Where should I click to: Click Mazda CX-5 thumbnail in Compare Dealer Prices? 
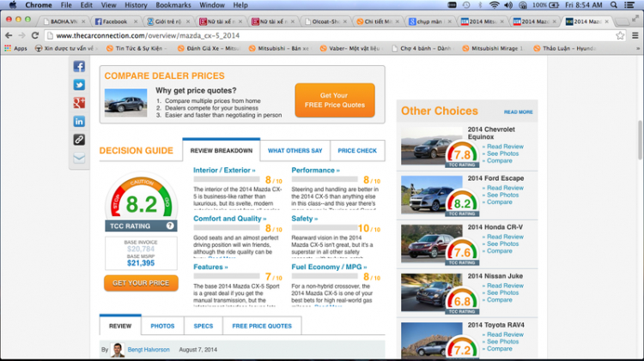click(125, 103)
